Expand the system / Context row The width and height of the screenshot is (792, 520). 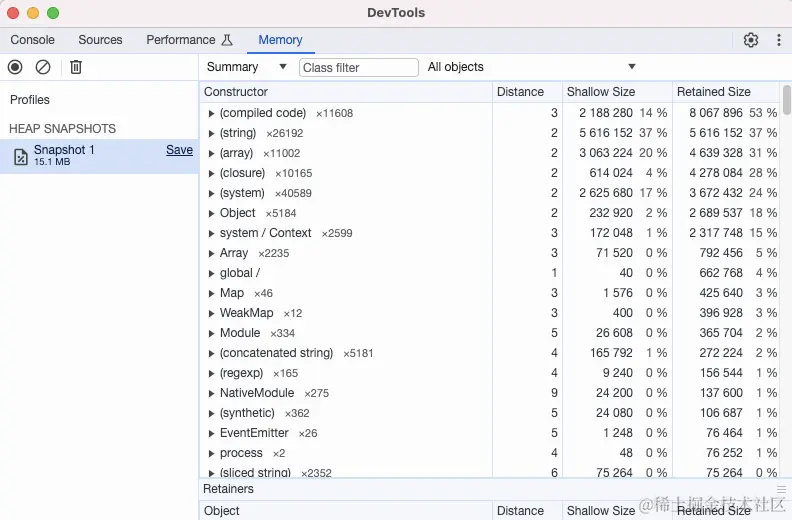pyautogui.click(x=211, y=233)
